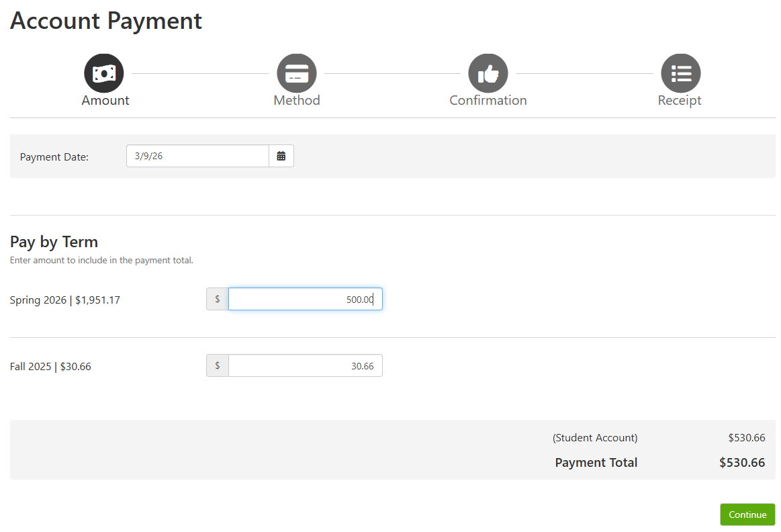This screenshot has height=532, width=781.
Task: Click the Method credit card icon
Action: click(297, 73)
